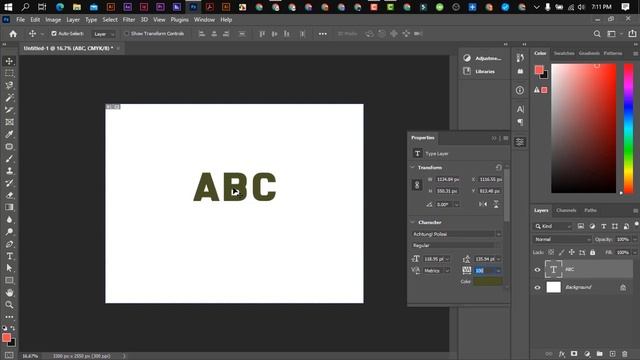The height and width of the screenshot is (360, 640).
Task: Switch to the Swatches tab
Action: (x=564, y=53)
